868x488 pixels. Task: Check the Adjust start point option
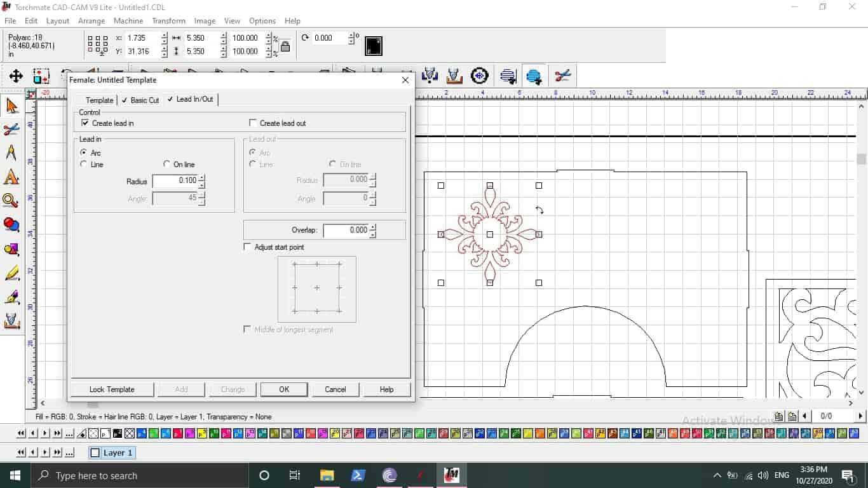248,247
